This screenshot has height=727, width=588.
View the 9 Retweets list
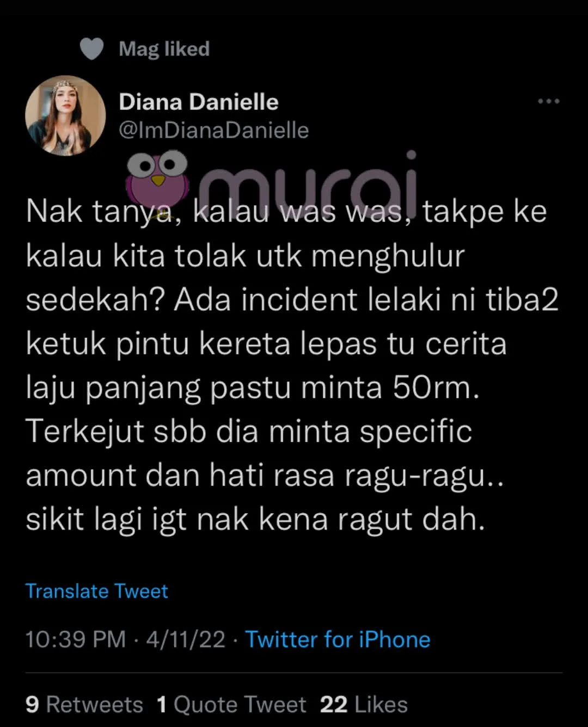point(84,705)
